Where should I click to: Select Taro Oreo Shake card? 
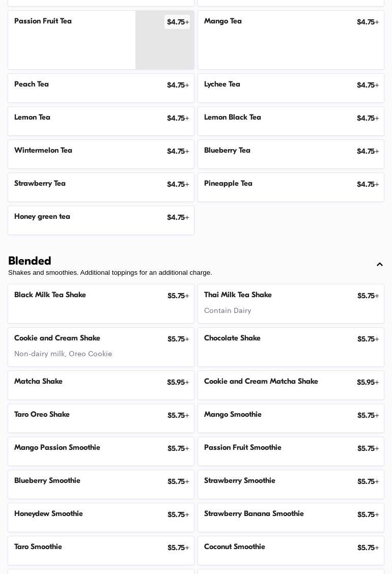(101, 418)
